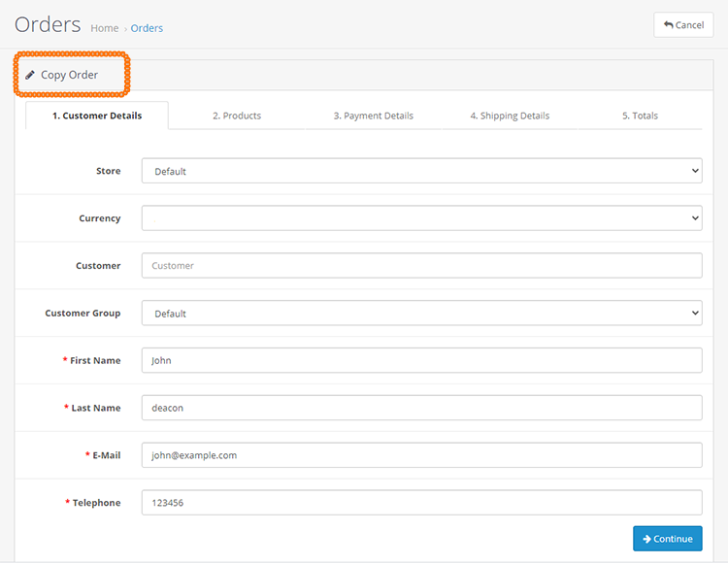
Task: Click the Cancel button
Action: [683, 25]
